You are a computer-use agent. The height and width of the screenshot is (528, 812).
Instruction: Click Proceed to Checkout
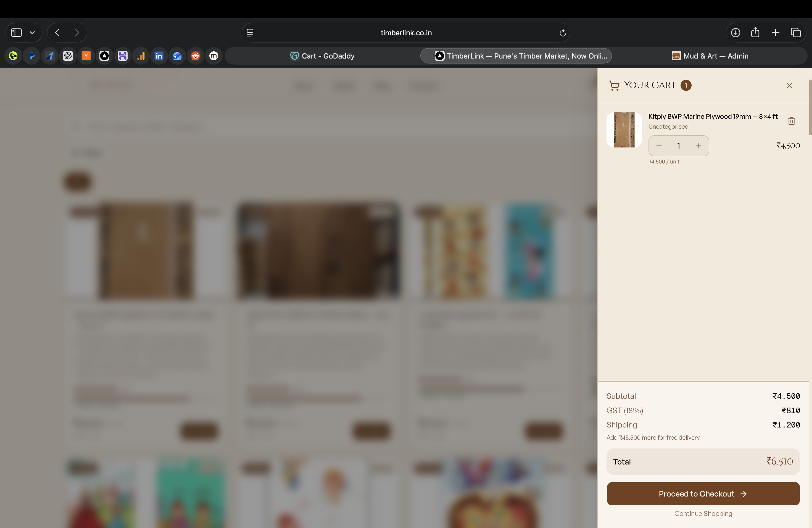[x=703, y=493]
